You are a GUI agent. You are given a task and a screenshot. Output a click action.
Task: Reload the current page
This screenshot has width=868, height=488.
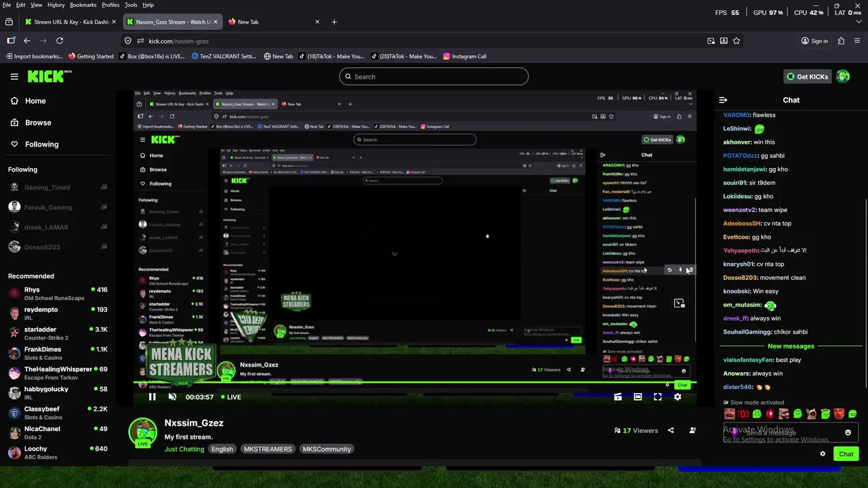[60, 41]
